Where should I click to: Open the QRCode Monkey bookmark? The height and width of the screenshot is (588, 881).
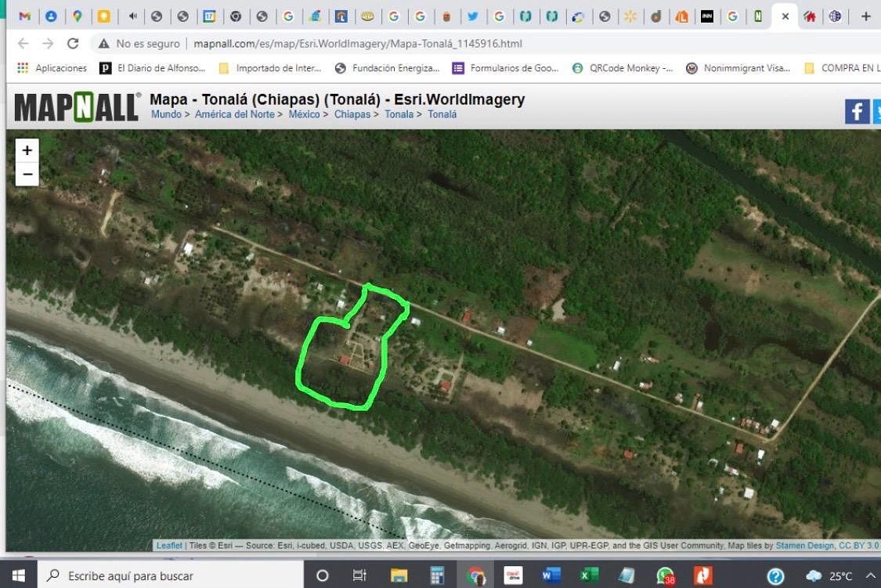point(623,68)
